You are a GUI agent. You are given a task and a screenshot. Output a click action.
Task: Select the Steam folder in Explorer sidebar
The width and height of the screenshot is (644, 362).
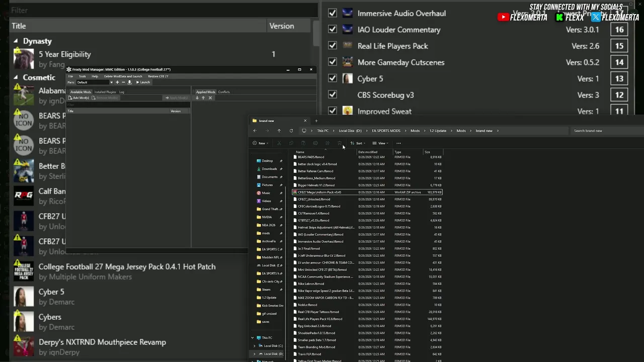pyautogui.click(x=266, y=290)
